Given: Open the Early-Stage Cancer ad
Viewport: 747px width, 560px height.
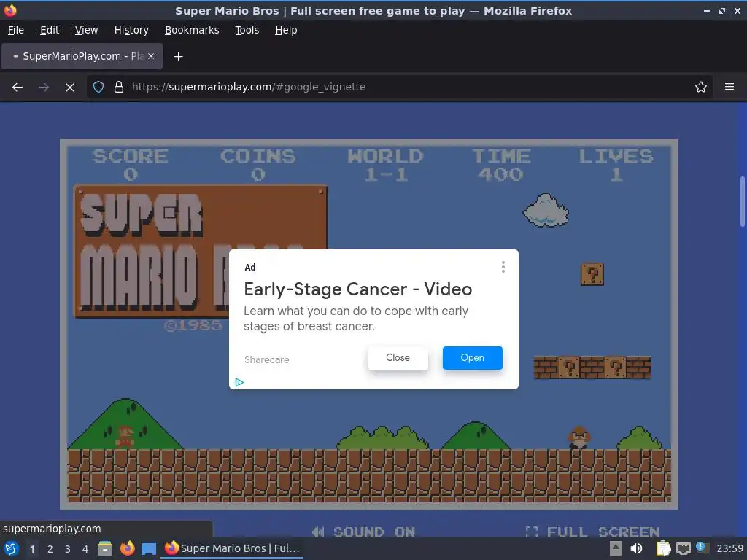Looking at the screenshot, I should click(472, 357).
